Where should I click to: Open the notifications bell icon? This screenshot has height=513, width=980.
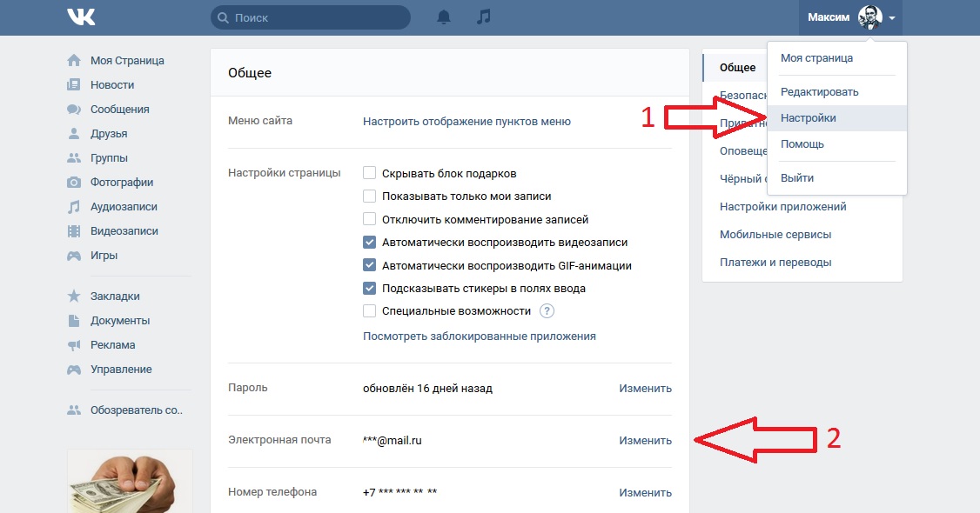tap(444, 17)
